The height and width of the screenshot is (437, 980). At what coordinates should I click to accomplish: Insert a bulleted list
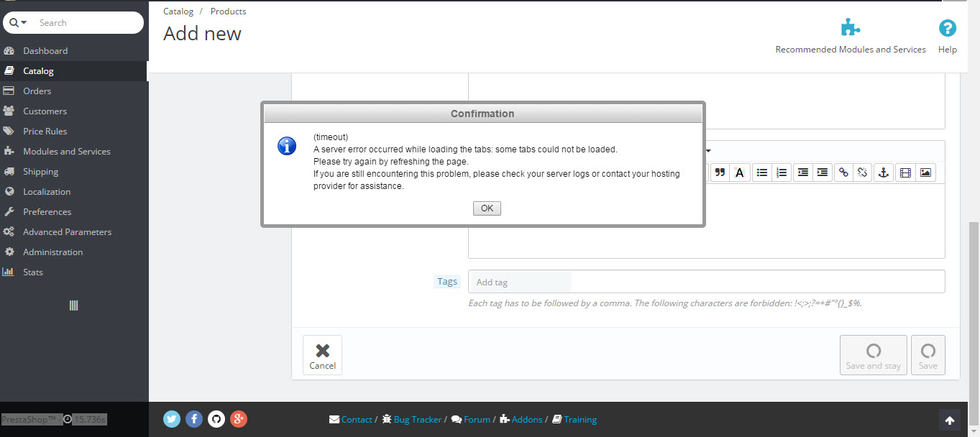(762, 172)
